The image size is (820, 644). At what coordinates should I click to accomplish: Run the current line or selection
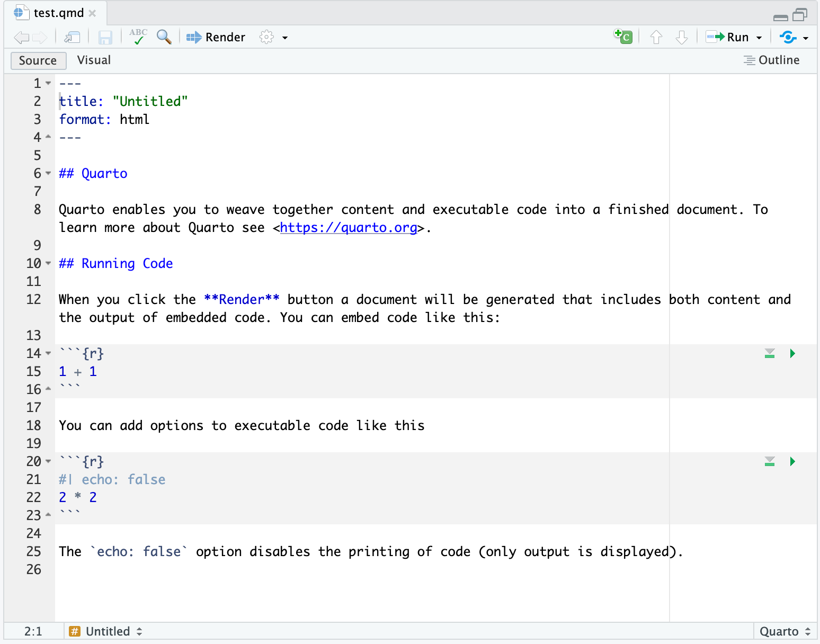727,37
